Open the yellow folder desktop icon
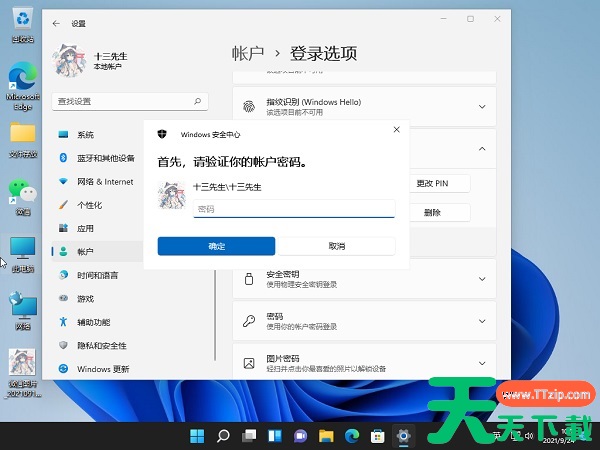Viewport: 600px width, 450px height. click(22, 134)
